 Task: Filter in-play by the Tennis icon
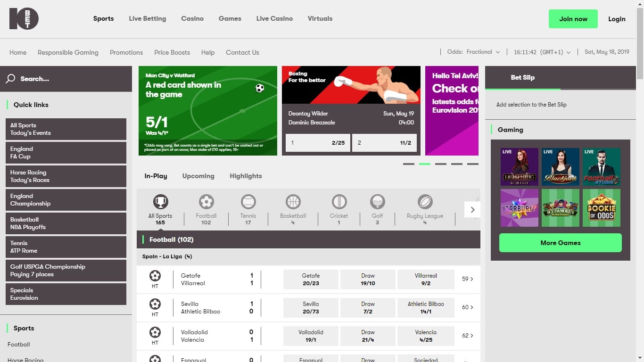coord(248,202)
